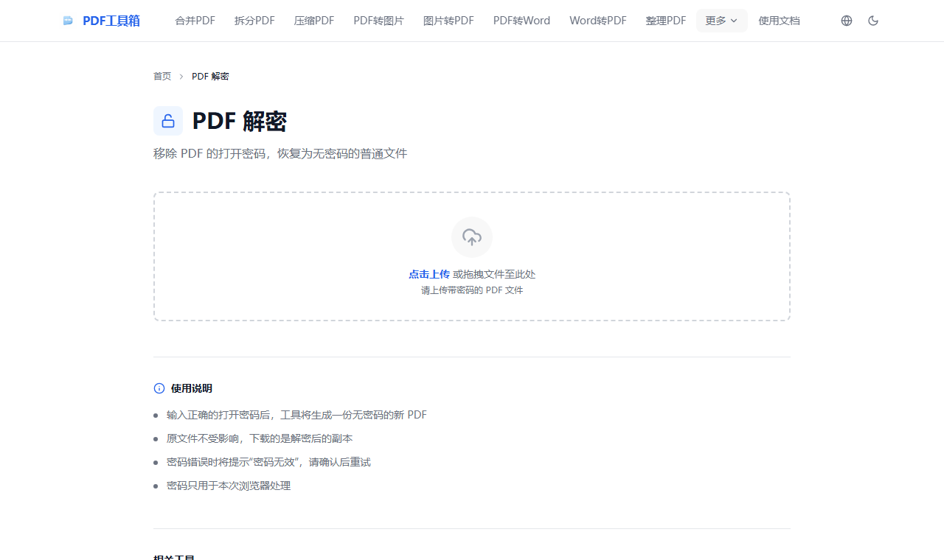Go back to 首页 via breadcrumb
The width and height of the screenshot is (944, 560).
point(162,77)
